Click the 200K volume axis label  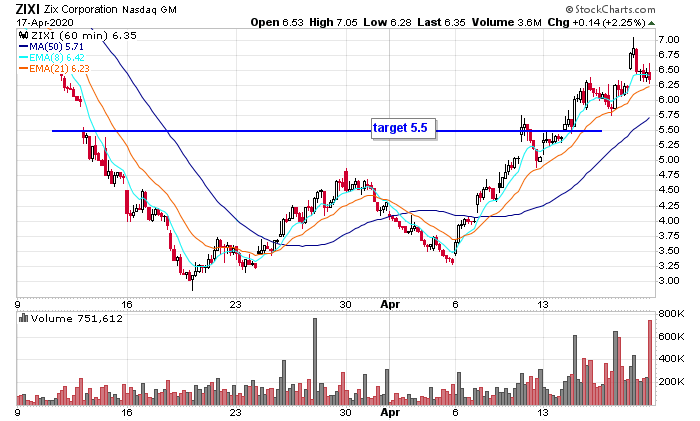pos(671,382)
